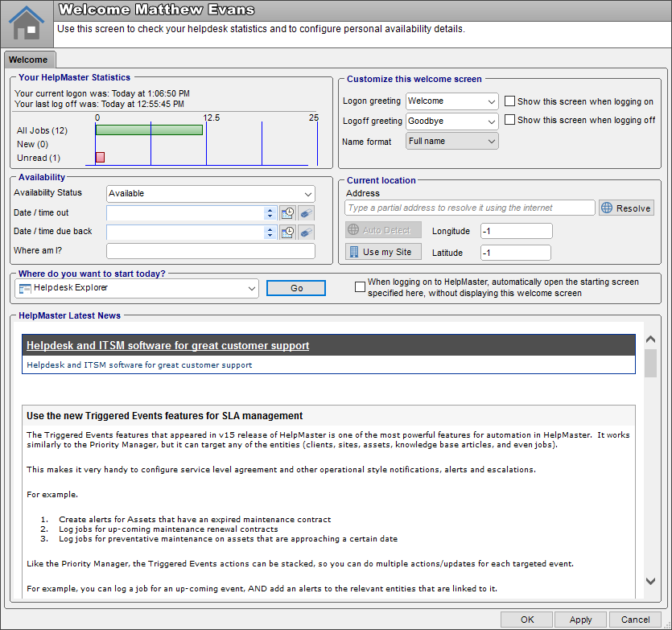
Task: Click the Longitude value field
Action: (x=517, y=231)
